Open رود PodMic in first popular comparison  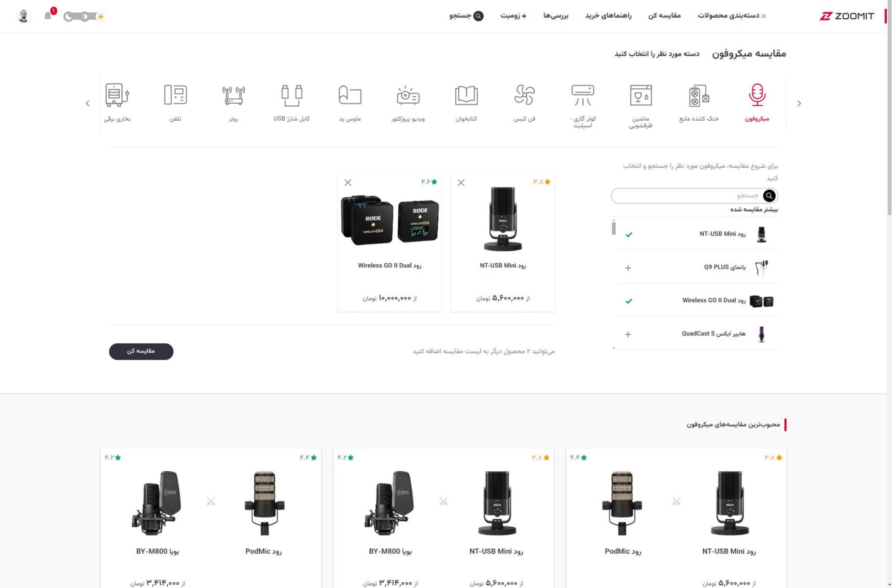(x=623, y=551)
